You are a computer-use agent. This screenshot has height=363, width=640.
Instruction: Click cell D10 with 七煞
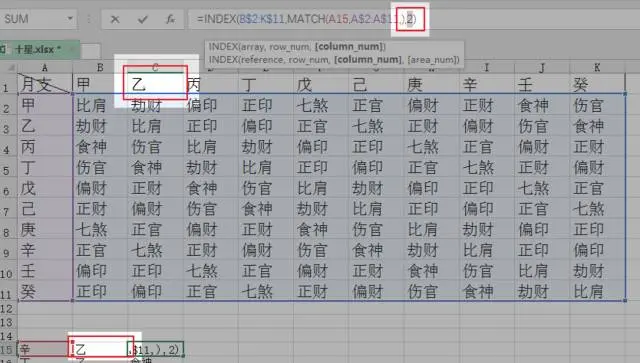(x=211, y=271)
